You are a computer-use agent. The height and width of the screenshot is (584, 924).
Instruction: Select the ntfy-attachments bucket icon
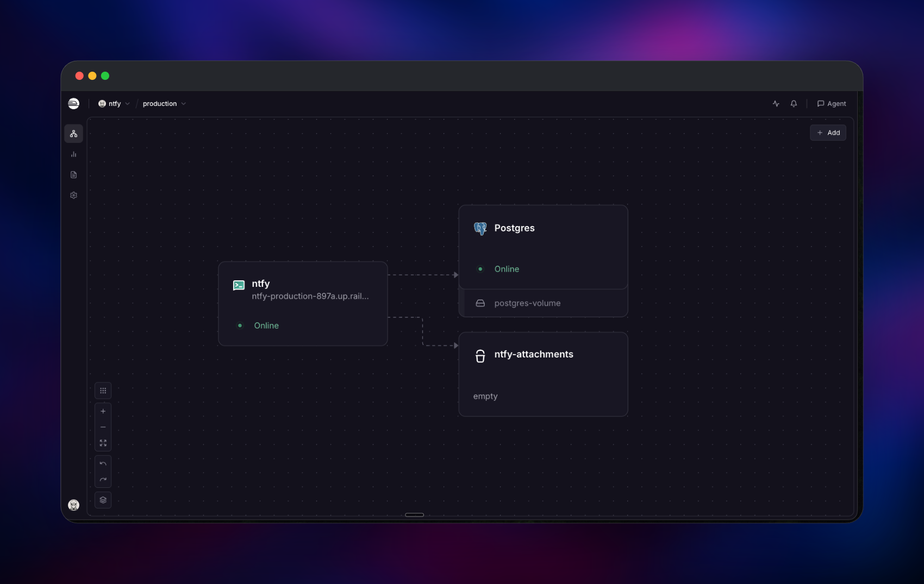click(480, 356)
